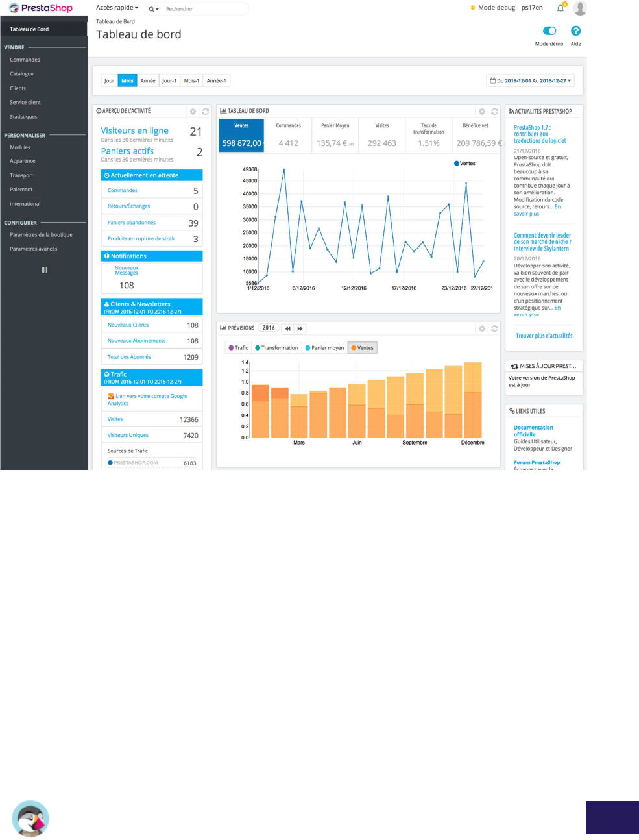The height and width of the screenshot is (840, 639).
Task: Open Paniers abandonnés link
Action: tap(132, 223)
